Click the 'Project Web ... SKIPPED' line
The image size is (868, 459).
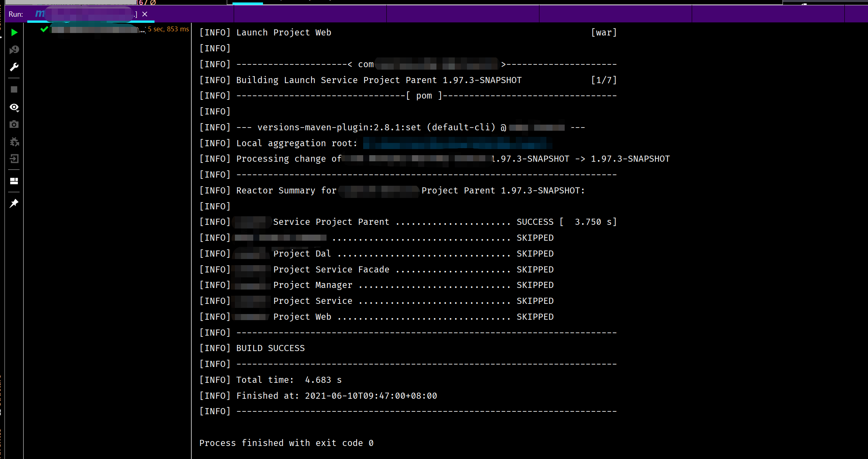(x=377, y=317)
